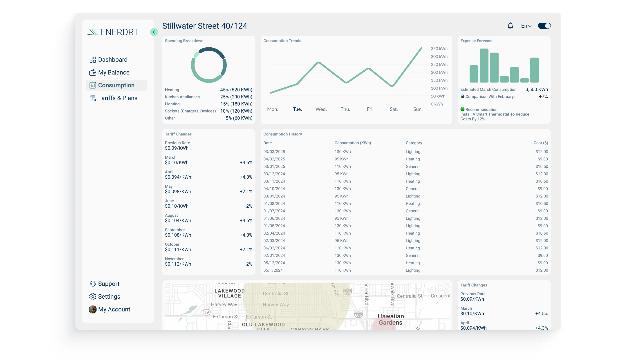Click the green dot beside Recommendation
Screen dimensions: 636x364
pyautogui.click(x=462, y=109)
